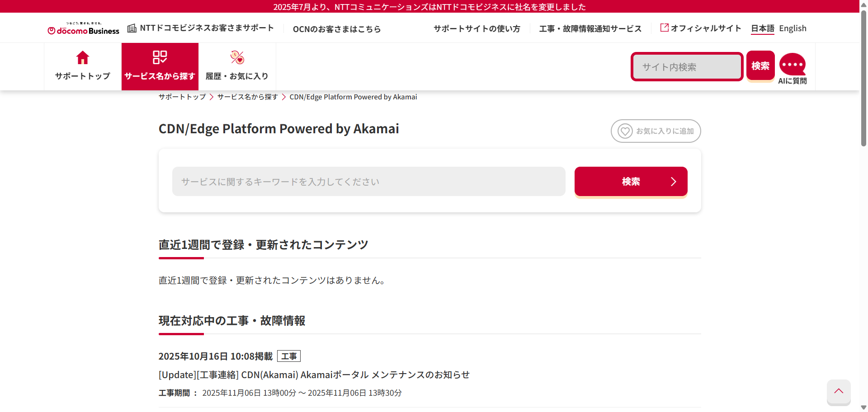
Task: Click the home icon for サポートトップ
Action: point(83,58)
